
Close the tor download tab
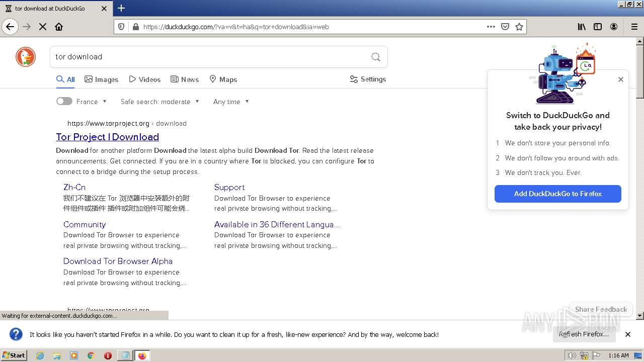(x=104, y=9)
